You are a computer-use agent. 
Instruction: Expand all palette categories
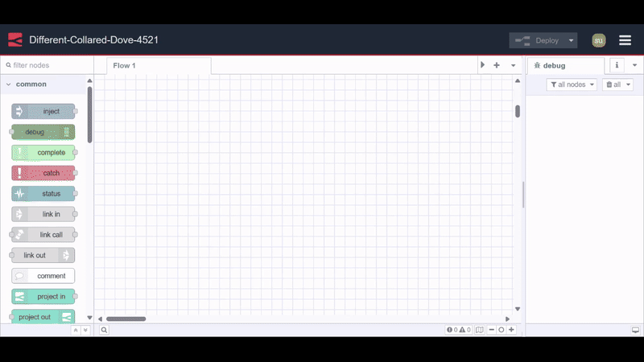[85, 330]
